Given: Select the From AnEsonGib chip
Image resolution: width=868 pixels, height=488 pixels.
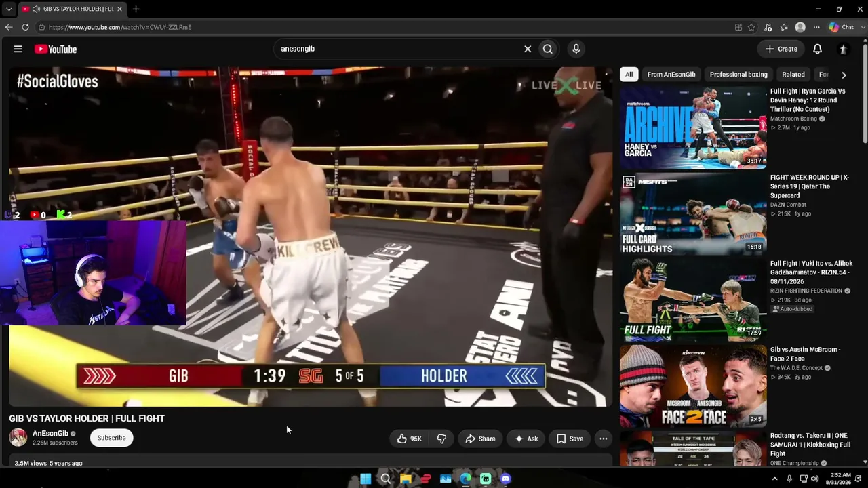Looking at the screenshot, I should (x=671, y=75).
